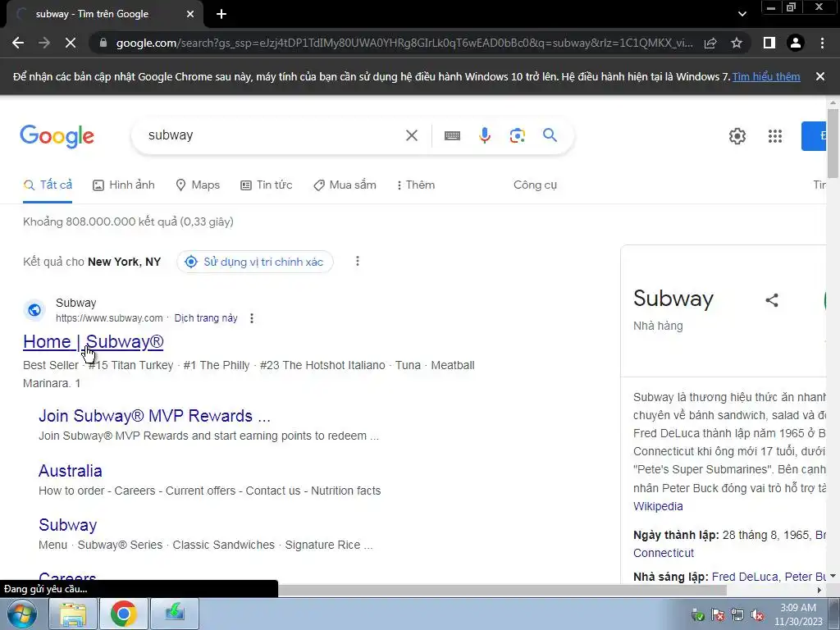This screenshot has height=630, width=840.
Task: Select the Tất cả results tab
Action: 48,185
